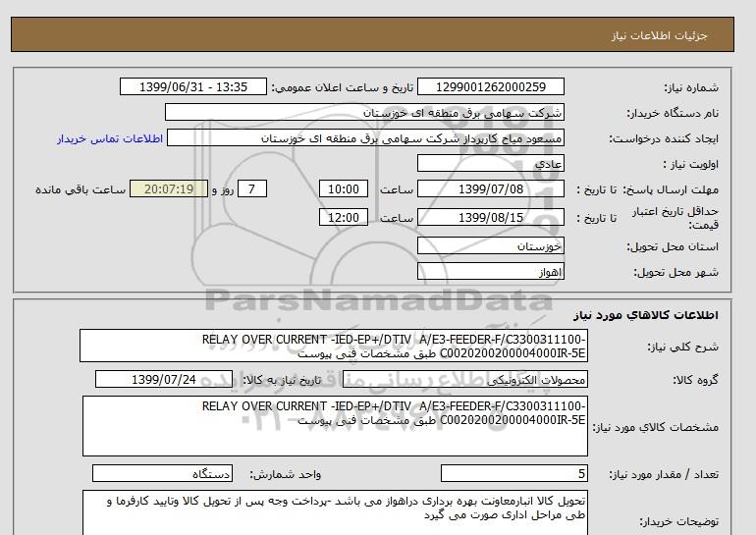The height and width of the screenshot is (535, 756).
Task: Select the price validity hour 12:00 field
Action: (x=345, y=217)
